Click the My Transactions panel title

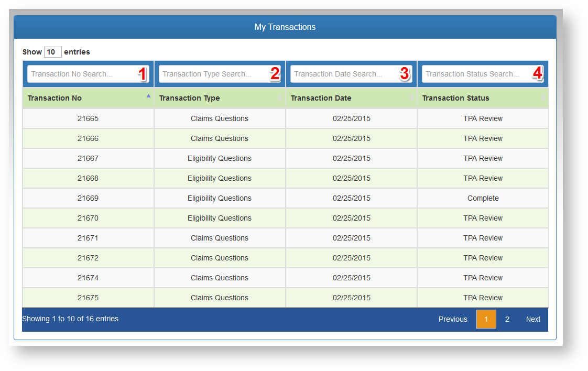tap(285, 27)
